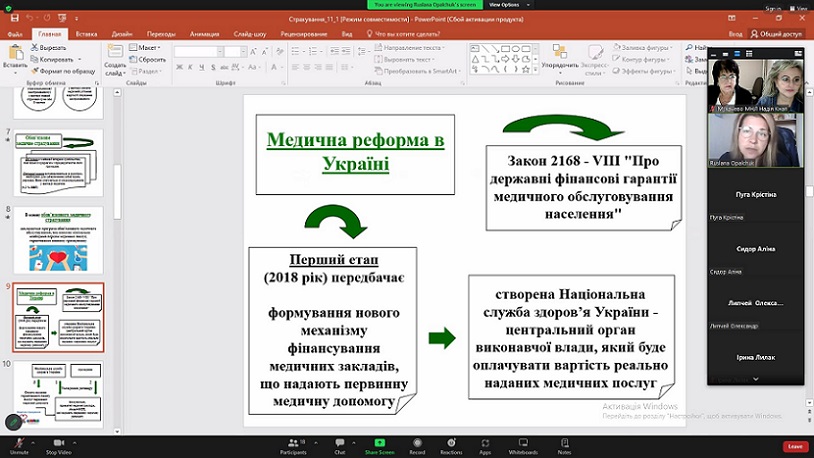The height and width of the screenshot is (458, 814).
Task: Switch to the Слайд-шоу tab
Action: click(x=250, y=34)
